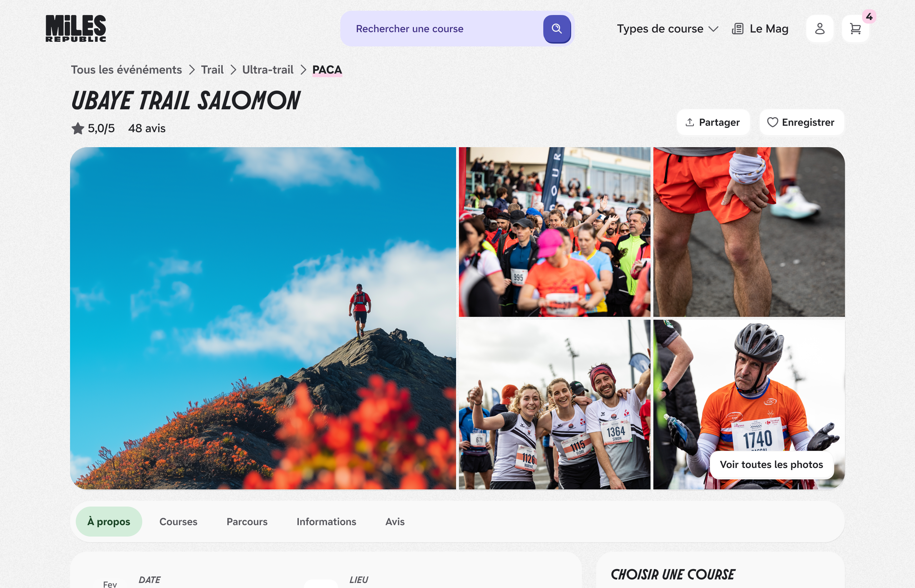Open the shopping cart icon
The height and width of the screenshot is (588, 915).
(x=855, y=29)
